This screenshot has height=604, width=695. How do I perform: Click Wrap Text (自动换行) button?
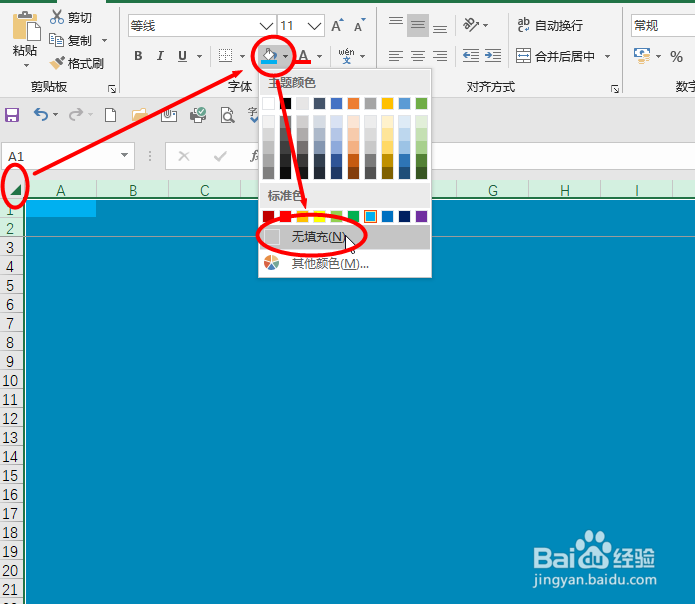point(550,26)
